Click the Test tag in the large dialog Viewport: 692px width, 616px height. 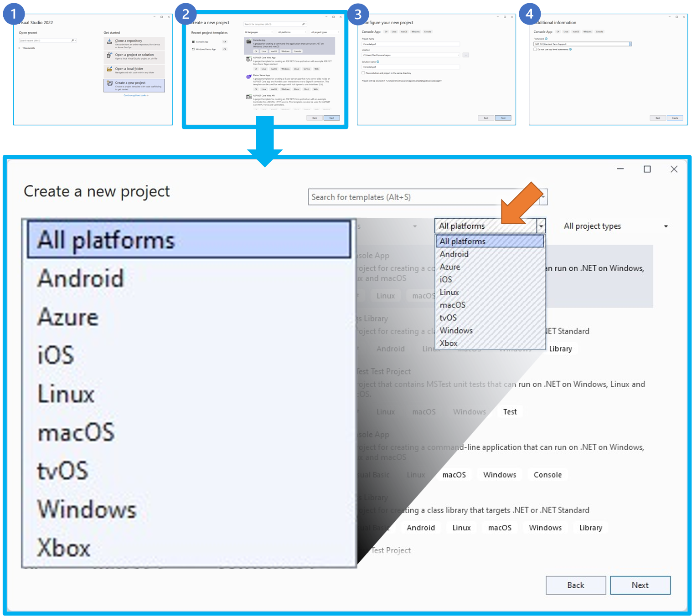tap(510, 412)
